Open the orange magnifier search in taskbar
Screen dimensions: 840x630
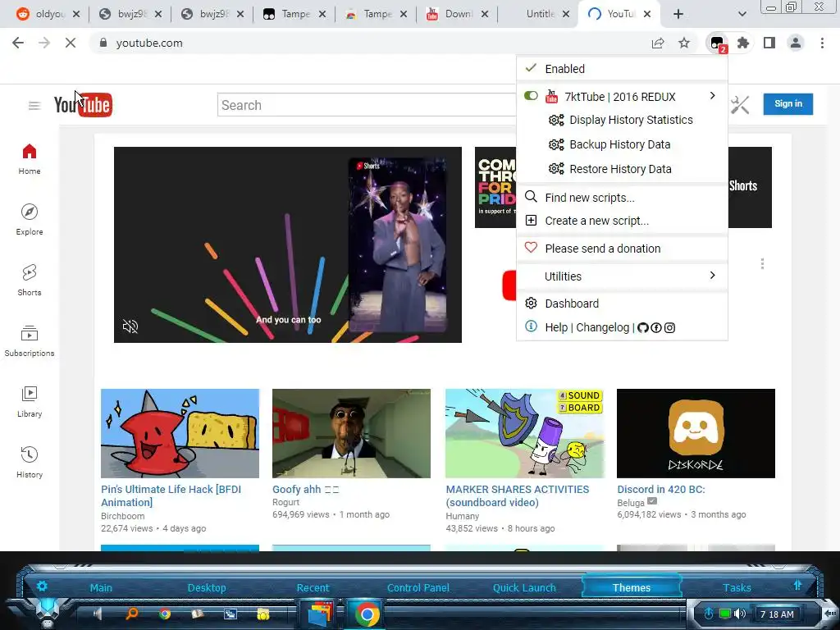[x=131, y=614]
